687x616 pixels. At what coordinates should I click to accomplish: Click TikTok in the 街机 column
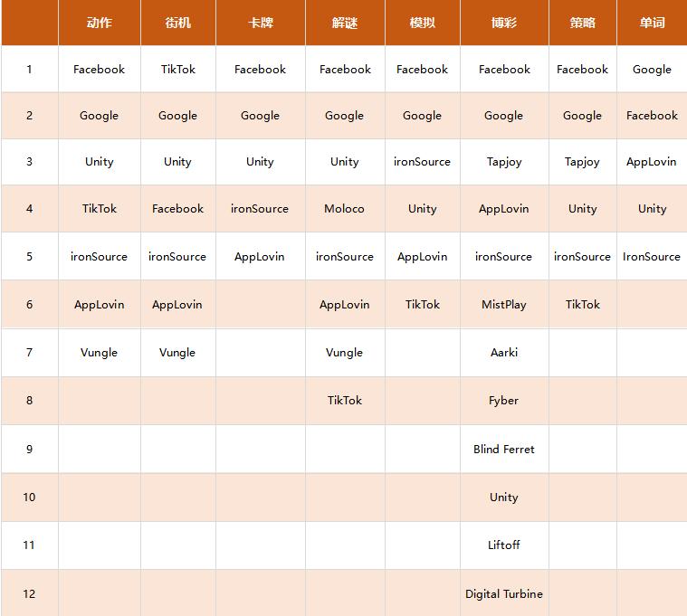(177, 70)
